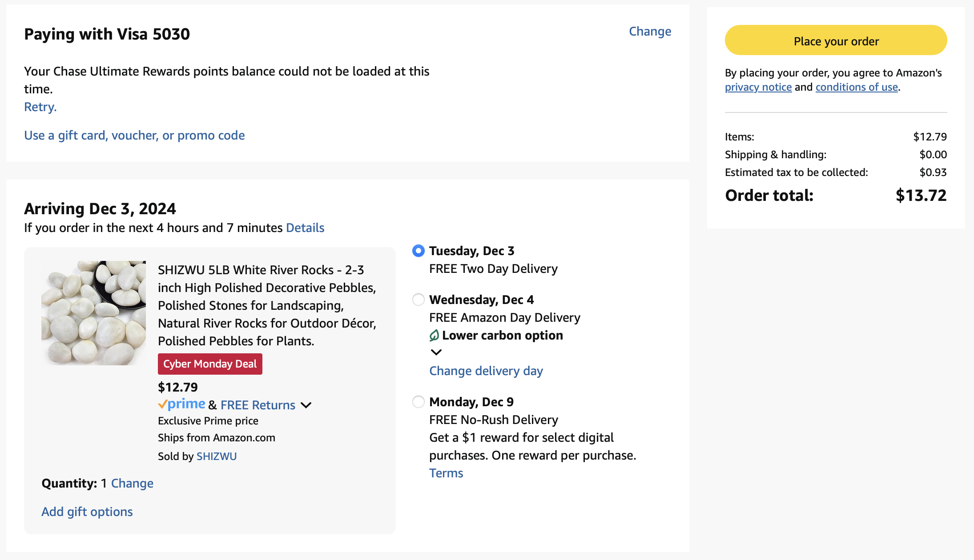Choose Wednesday, Dec 4 Amazon Day Delivery
974x560 pixels.
[419, 300]
